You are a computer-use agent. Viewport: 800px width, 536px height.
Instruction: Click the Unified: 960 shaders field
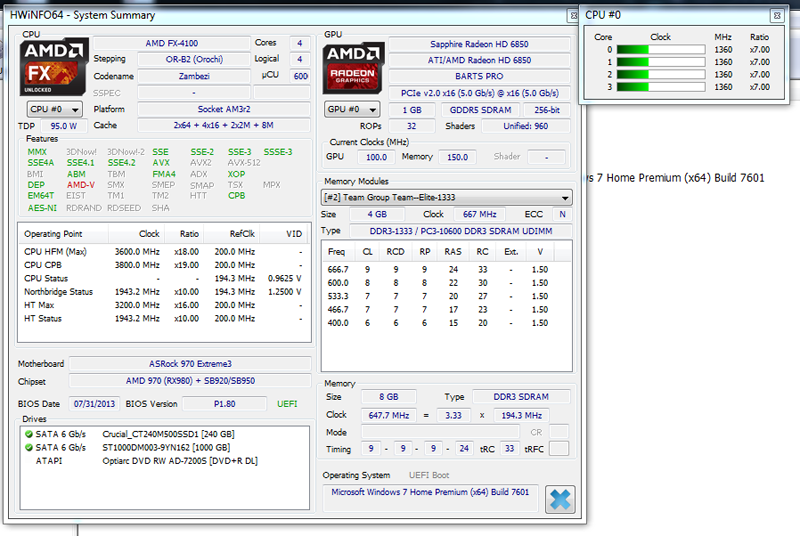526,126
